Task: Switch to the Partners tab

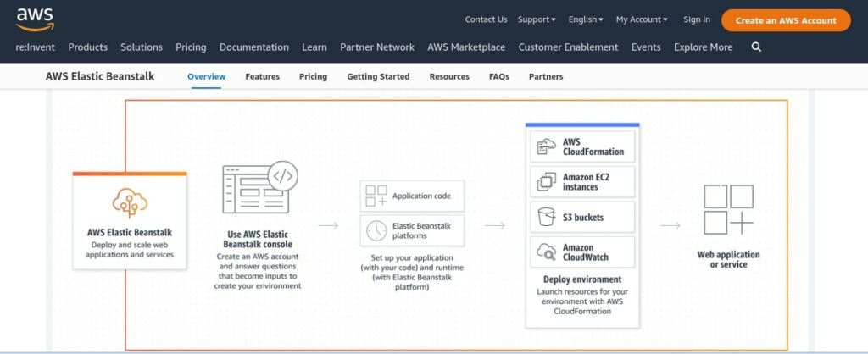Action: point(546,76)
